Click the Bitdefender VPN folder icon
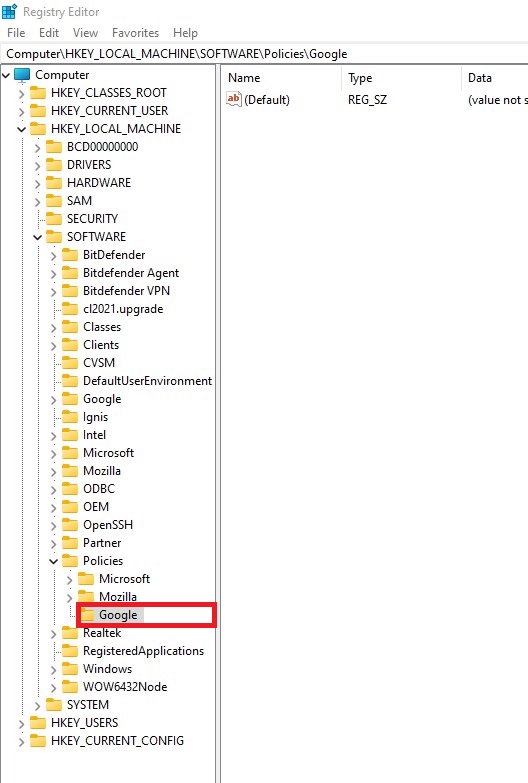The image size is (528, 783). pos(70,291)
